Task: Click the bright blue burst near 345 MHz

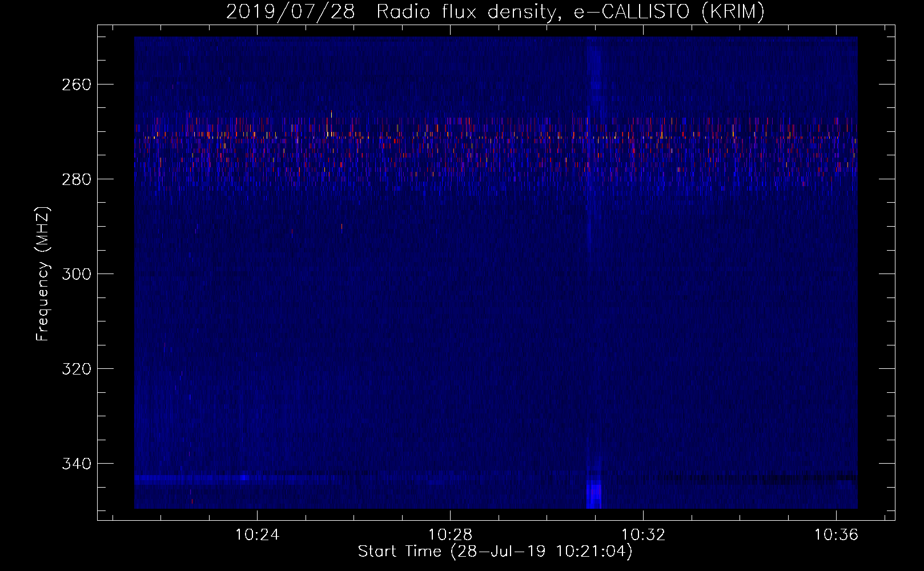Action: (x=594, y=493)
